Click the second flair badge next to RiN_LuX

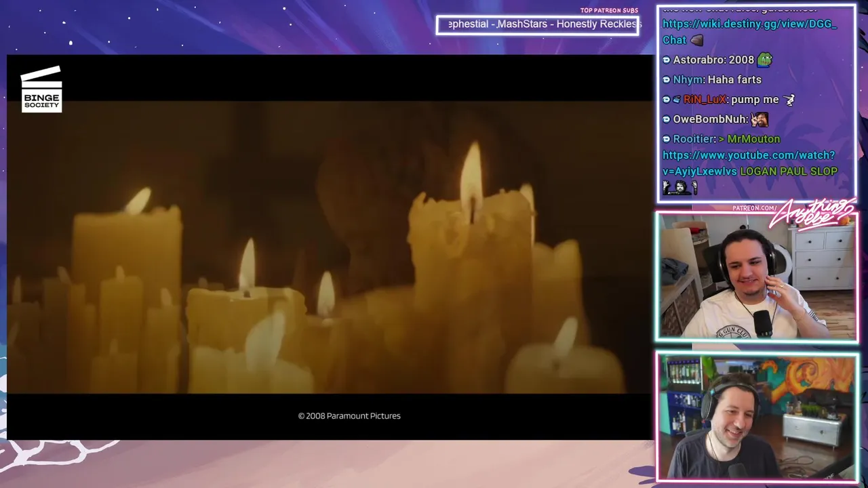pyautogui.click(x=676, y=100)
